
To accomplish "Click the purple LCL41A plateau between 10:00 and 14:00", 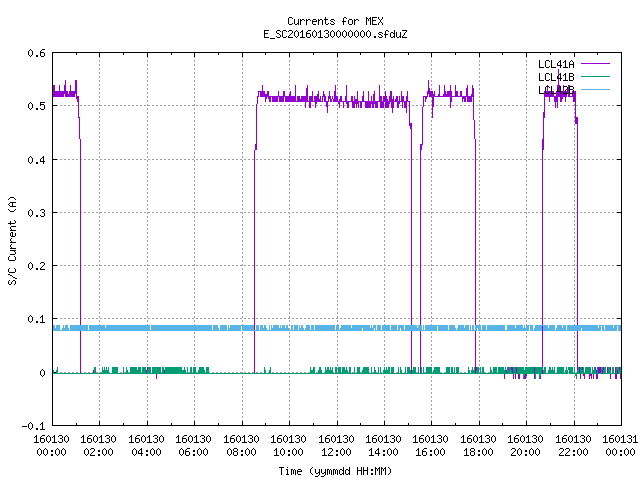I will [x=335, y=99].
